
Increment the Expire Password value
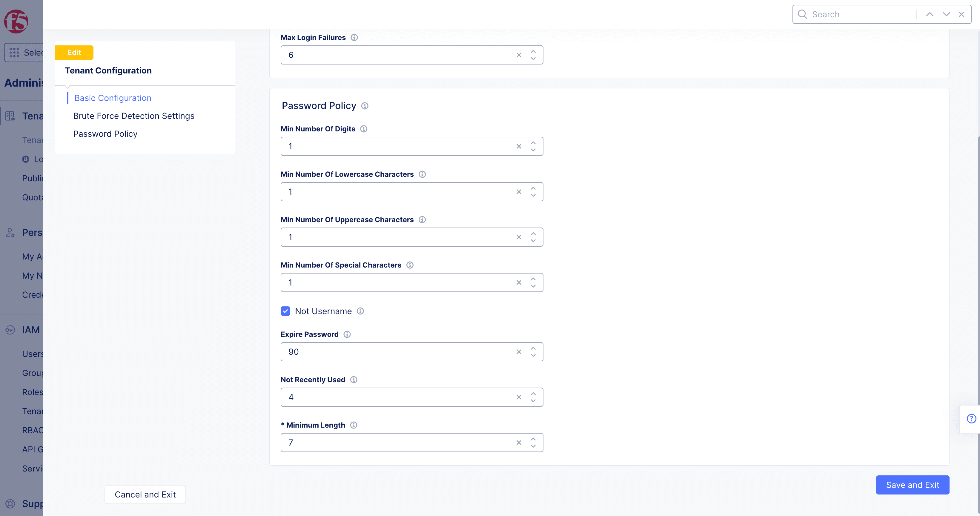tap(533, 348)
